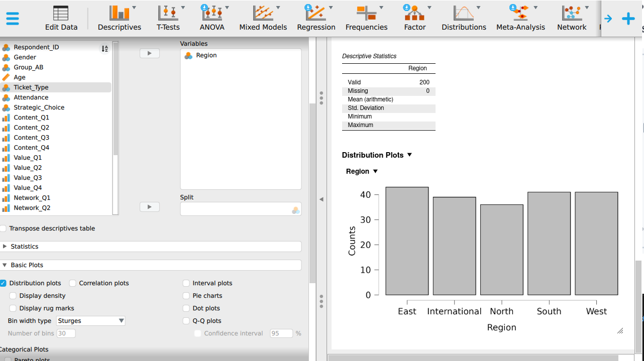Open the Edit Data view
Screen dimensions: 644x361
click(x=61, y=19)
